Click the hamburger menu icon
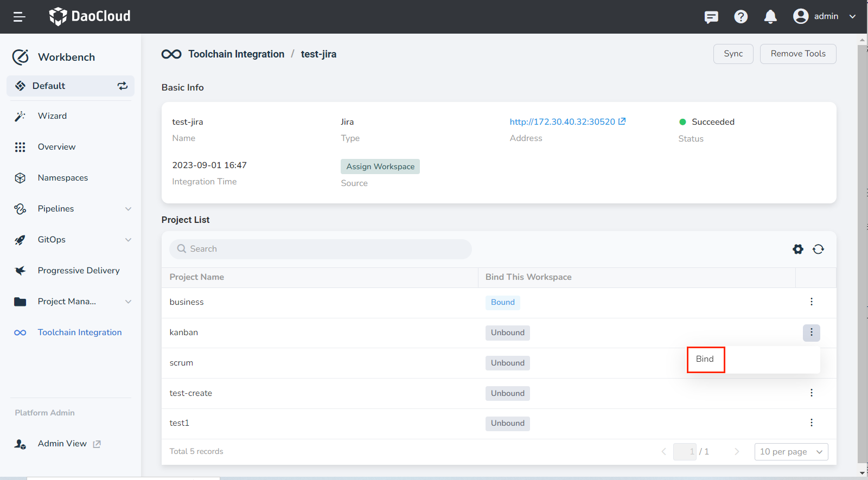The width and height of the screenshot is (868, 480). point(20,17)
